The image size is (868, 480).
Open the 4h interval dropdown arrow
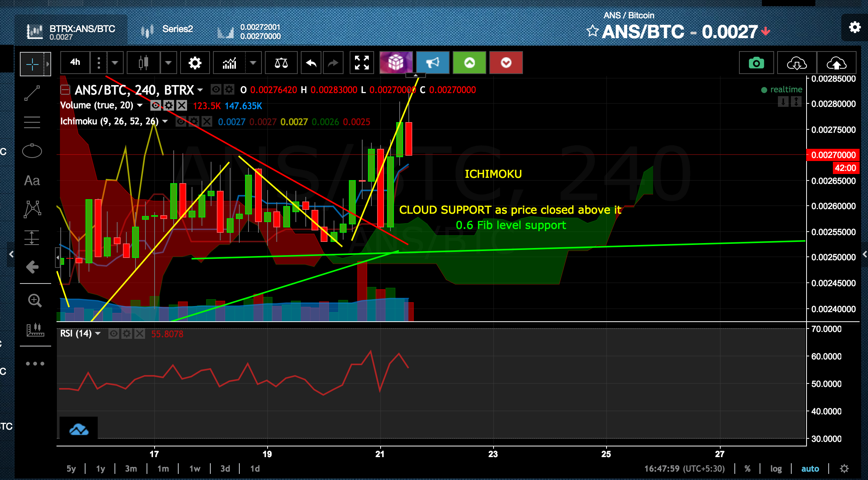(x=115, y=63)
